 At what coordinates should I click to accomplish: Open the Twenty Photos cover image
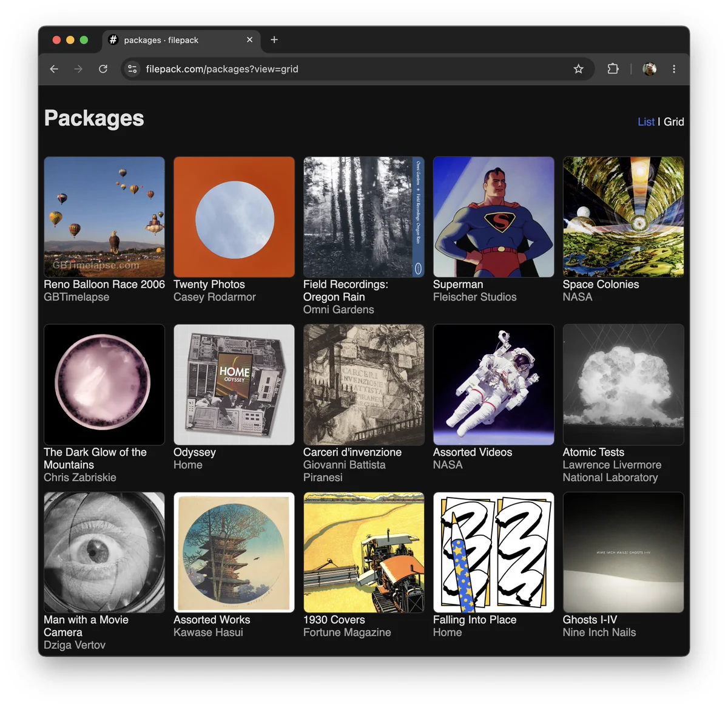pyautogui.click(x=234, y=217)
